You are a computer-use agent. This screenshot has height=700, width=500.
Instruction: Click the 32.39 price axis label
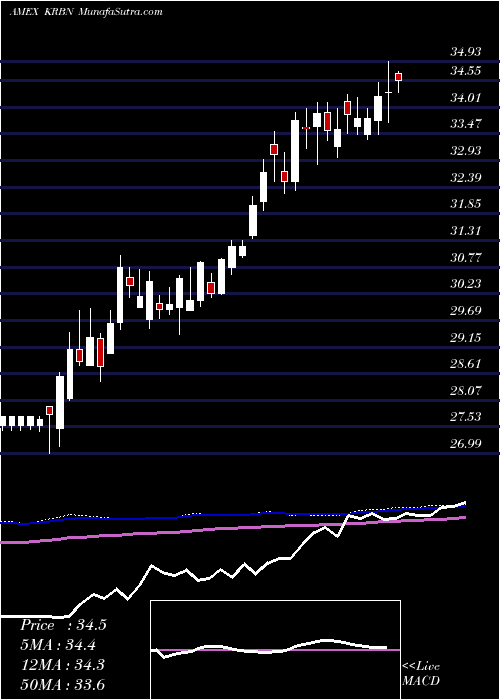point(466,178)
